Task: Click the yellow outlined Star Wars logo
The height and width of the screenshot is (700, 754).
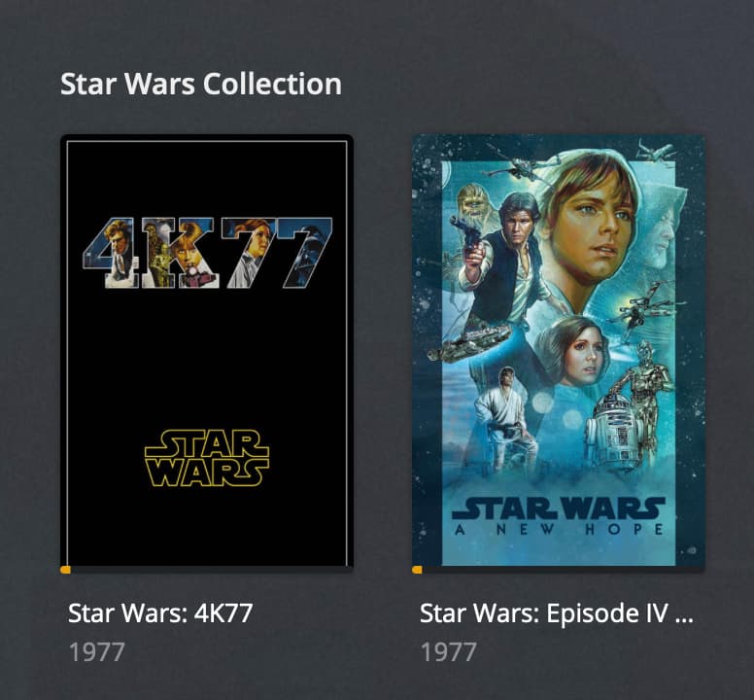Action: 207,458
